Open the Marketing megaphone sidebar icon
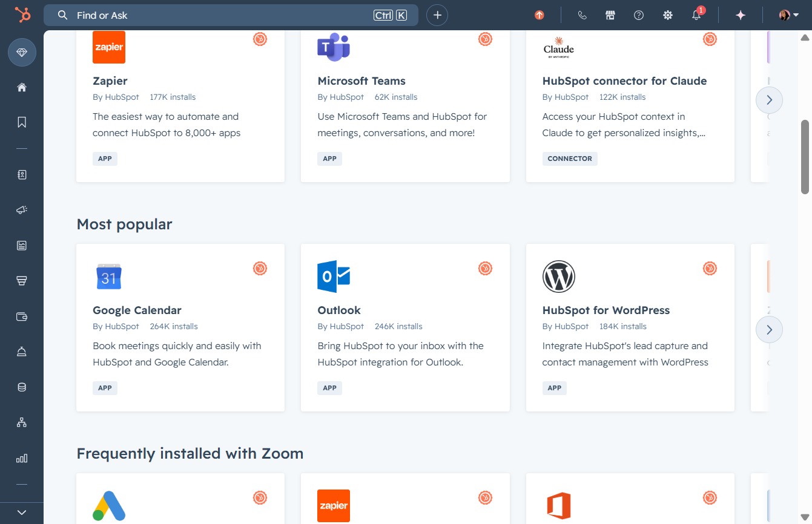 (x=22, y=210)
